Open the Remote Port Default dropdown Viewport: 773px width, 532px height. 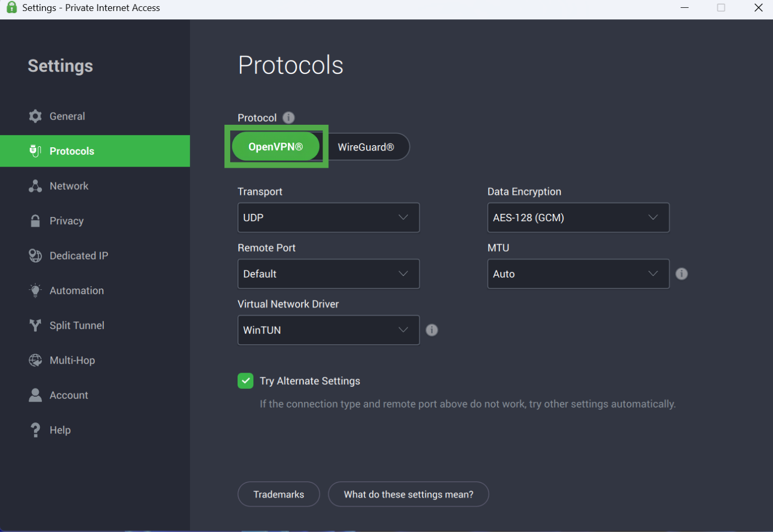(328, 274)
